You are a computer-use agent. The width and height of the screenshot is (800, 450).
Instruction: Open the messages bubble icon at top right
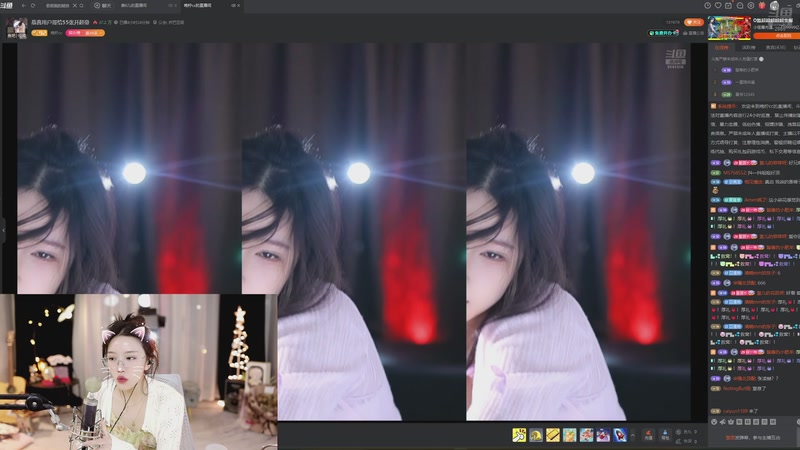pyautogui.click(x=740, y=6)
